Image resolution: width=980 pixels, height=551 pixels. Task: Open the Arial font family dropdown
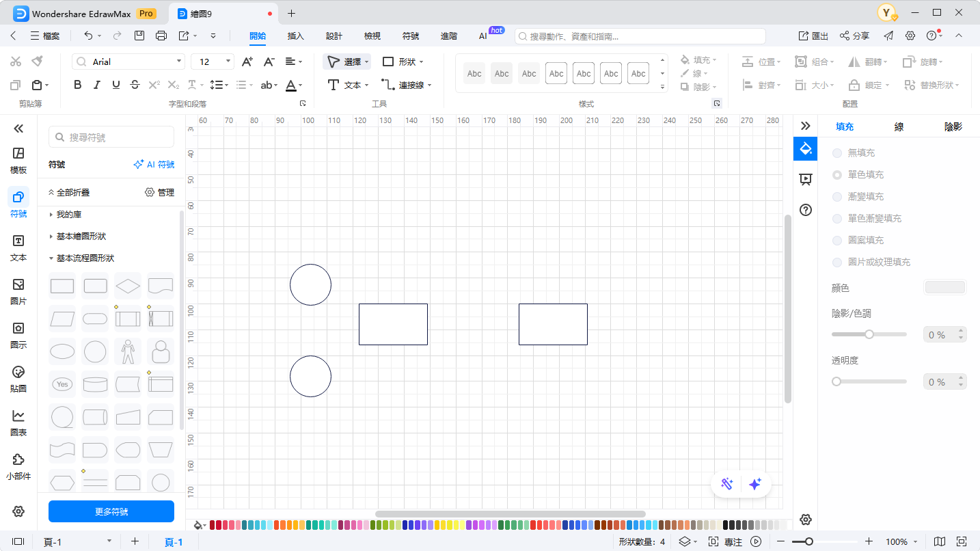click(x=128, y=62)
